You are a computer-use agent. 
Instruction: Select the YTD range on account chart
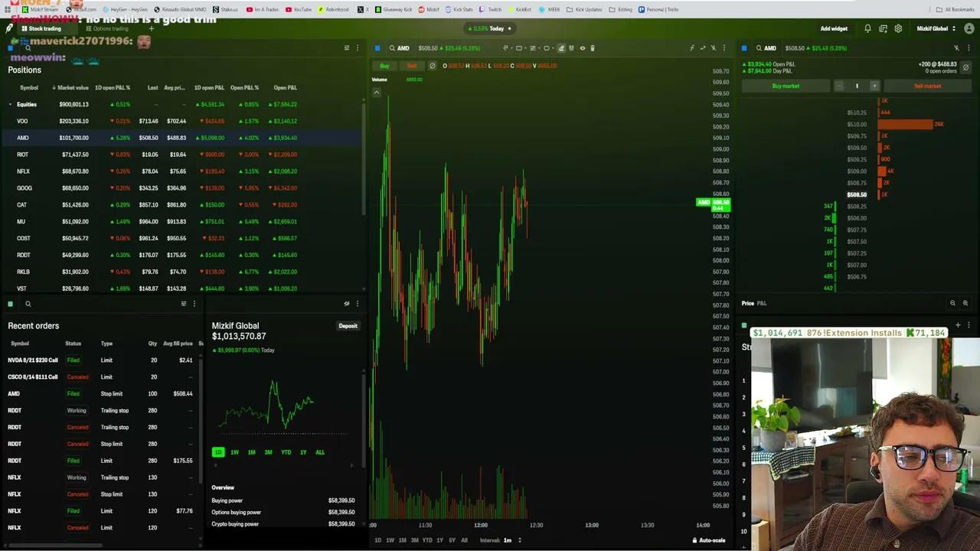point(286,452)
